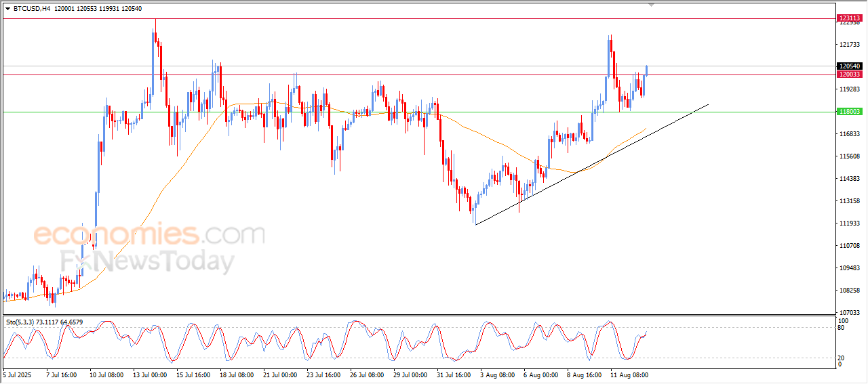The width and height of the screenshot is (868, 384).
Task: Click the 3 Aug 08:00 time label
Action: [x=496, y=375]
